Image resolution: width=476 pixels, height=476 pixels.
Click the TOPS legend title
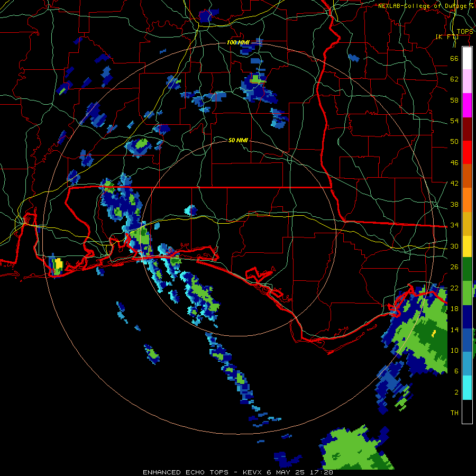(465, 32)
